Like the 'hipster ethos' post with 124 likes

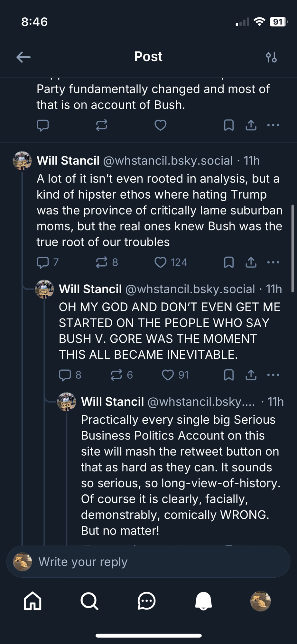tap(161, 262)
